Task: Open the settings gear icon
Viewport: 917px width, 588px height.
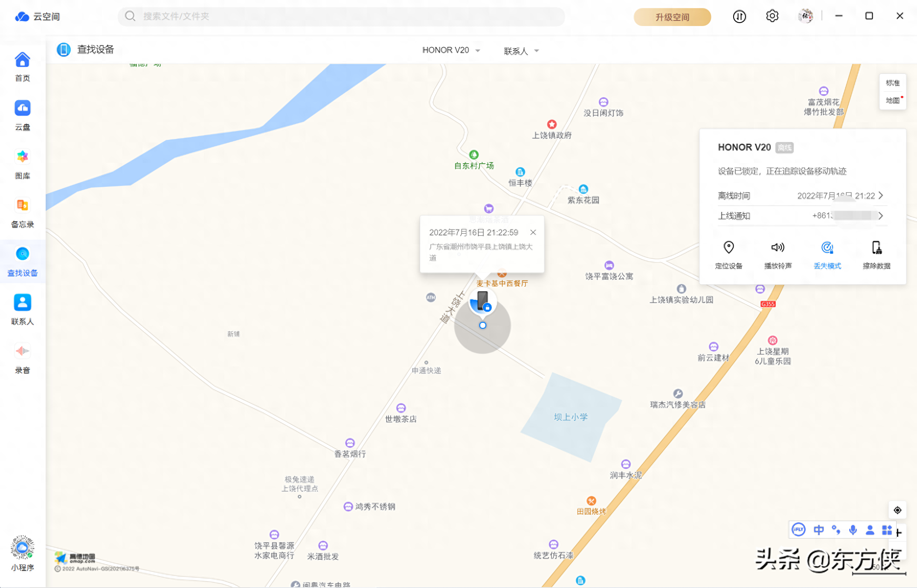Action: pyautogui.click(x=772, y=16)
